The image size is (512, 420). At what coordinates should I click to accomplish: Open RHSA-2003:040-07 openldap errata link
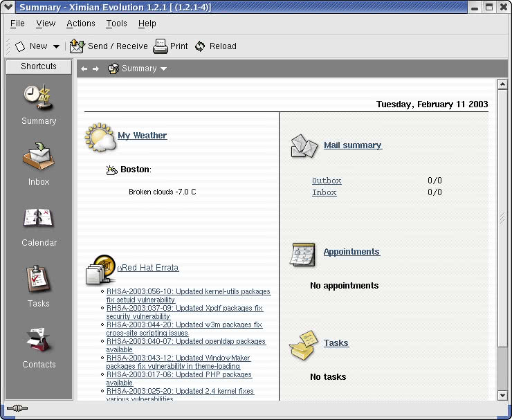[x=186, y=345]
